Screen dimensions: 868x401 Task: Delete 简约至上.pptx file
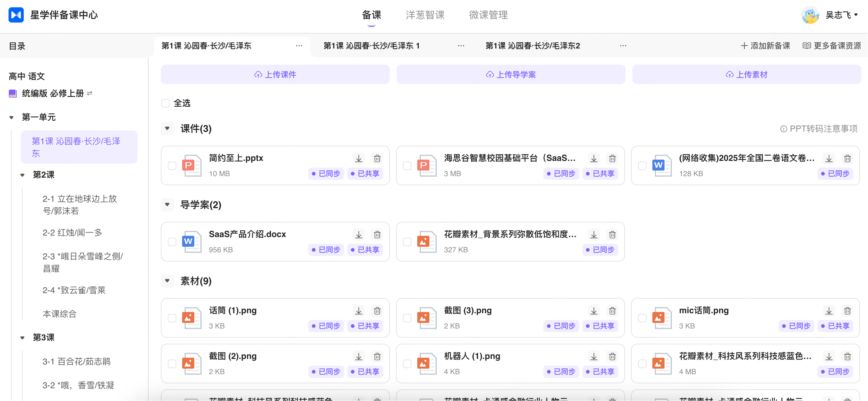pos(377,158)
